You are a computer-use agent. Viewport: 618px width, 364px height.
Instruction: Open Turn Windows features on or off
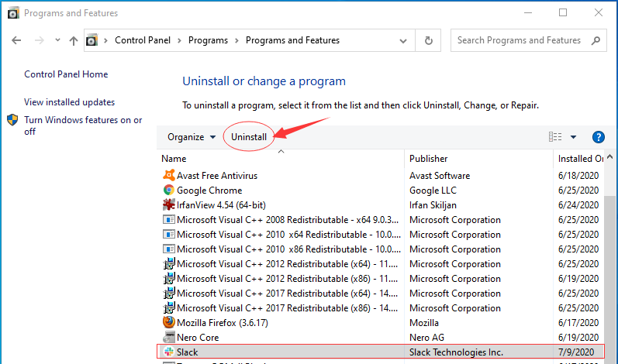(83, 125)
